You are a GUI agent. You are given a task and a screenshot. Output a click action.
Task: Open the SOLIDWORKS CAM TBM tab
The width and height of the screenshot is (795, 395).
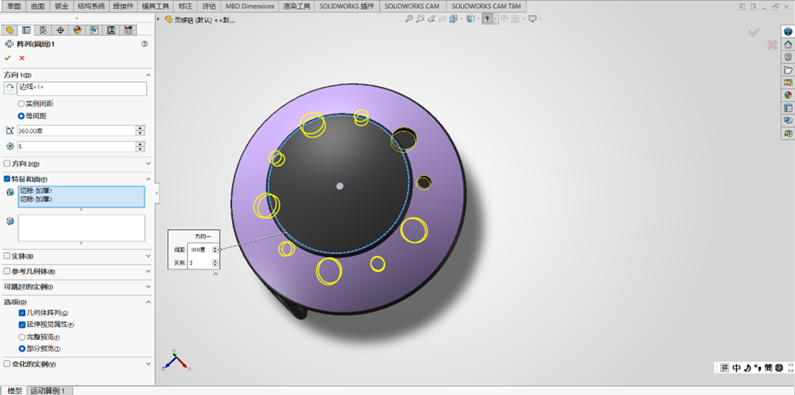[486, 6]
